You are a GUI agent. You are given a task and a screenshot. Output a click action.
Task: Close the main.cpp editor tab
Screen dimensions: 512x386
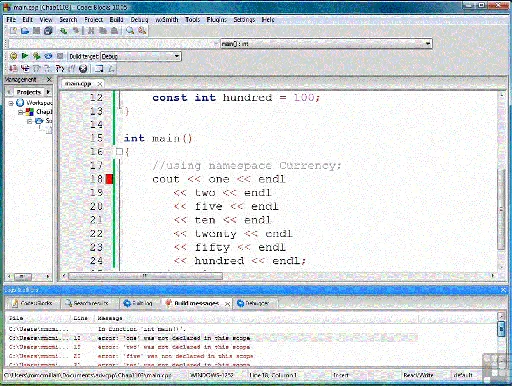99,84
